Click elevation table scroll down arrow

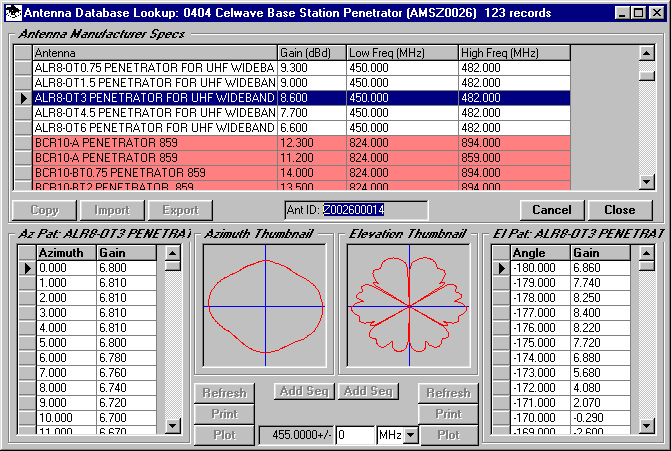pyautogui.click(x=647, y=426)
